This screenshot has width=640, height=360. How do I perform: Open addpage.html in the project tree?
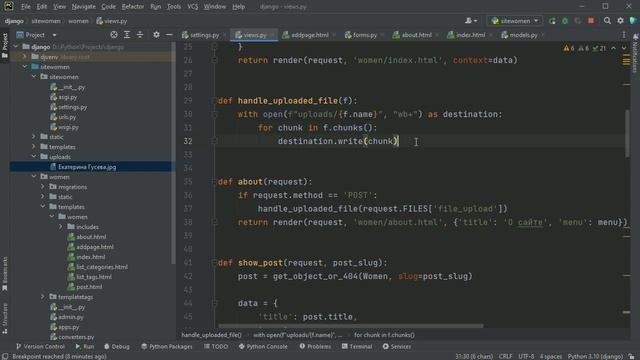(95, 247)
